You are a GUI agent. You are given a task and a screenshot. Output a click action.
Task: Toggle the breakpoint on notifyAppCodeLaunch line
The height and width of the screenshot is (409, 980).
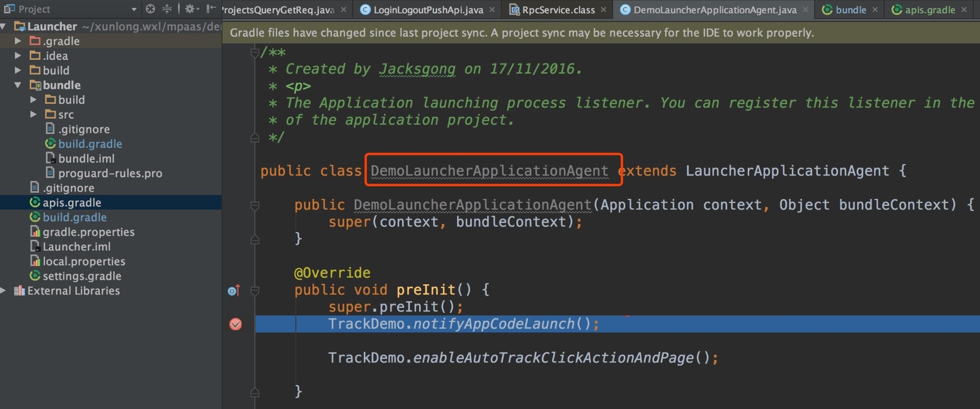click(x=235, y=324)
